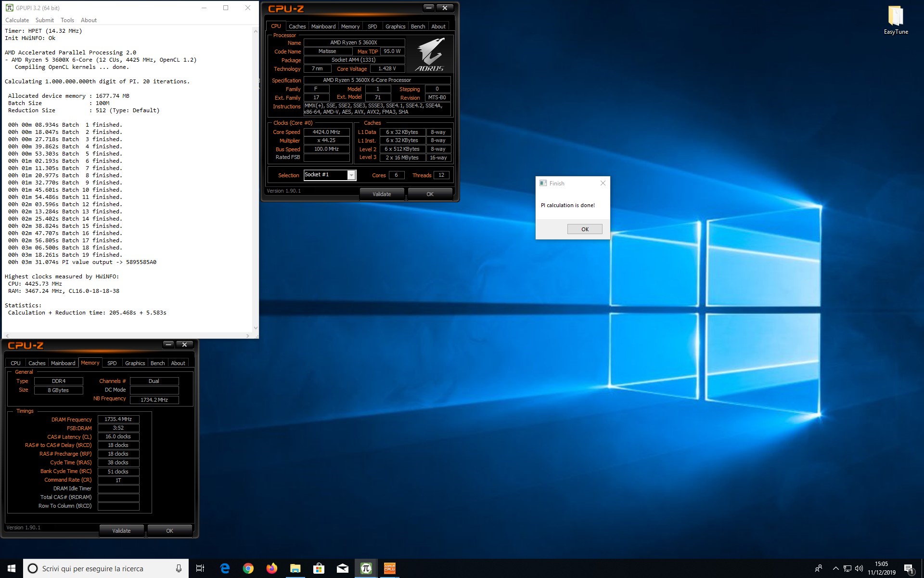This screenshot has height=578, width=924.
Task: Open the Mail app from the taskbar
Action: (342, 568)
